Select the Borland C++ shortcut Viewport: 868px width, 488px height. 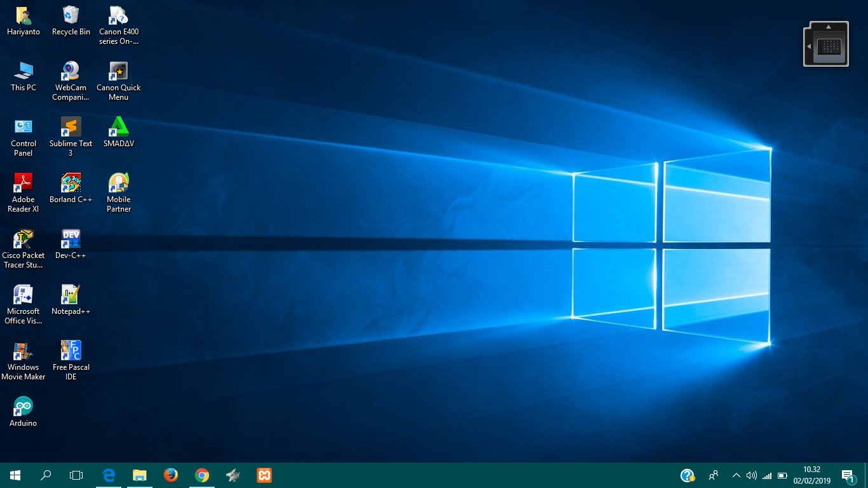pyautogui.click(x=71, y=189)
